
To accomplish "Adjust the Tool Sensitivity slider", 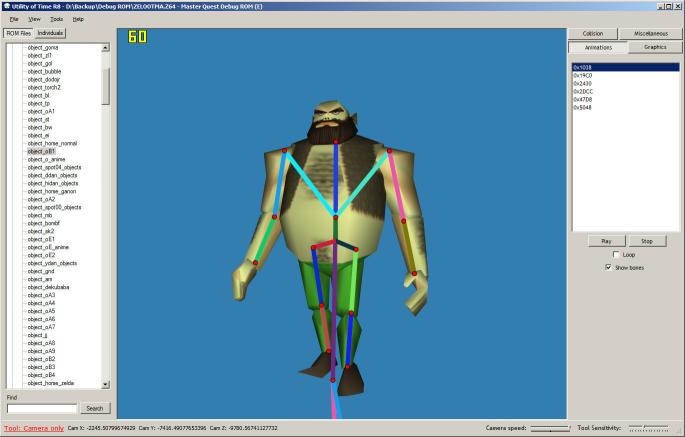I will (x=648, y=427).
